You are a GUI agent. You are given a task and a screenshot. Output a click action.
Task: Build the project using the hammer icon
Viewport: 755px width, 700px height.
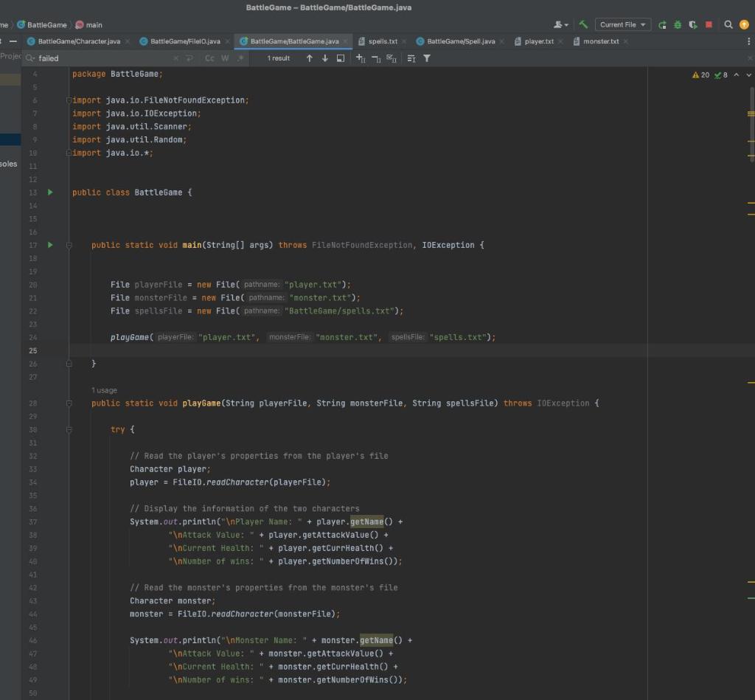click(582, 24)
